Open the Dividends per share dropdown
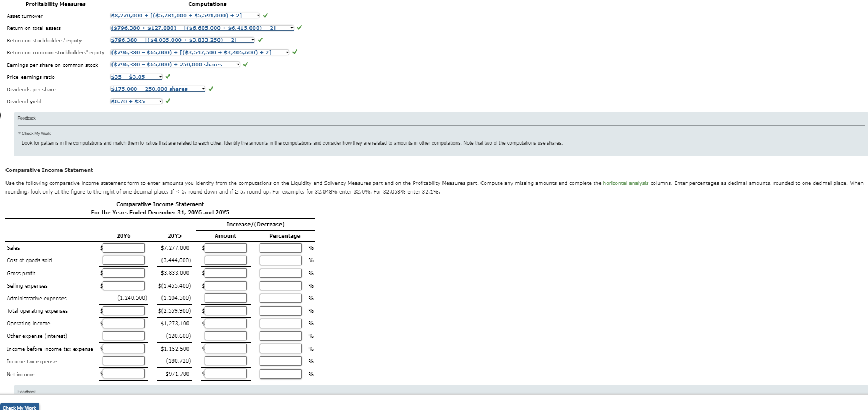This screenshot has width=868, height=410. coord(158,89)
